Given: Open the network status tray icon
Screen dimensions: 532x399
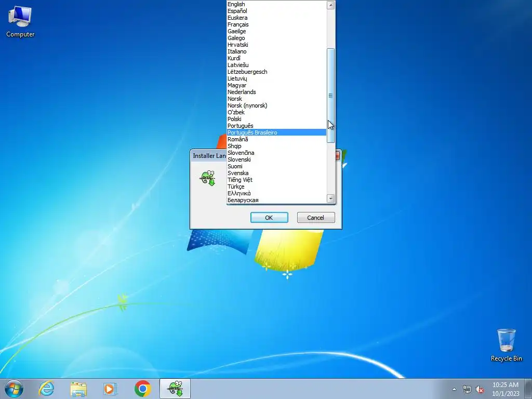Looking at the screenshot, I should (x=467, y=389).
